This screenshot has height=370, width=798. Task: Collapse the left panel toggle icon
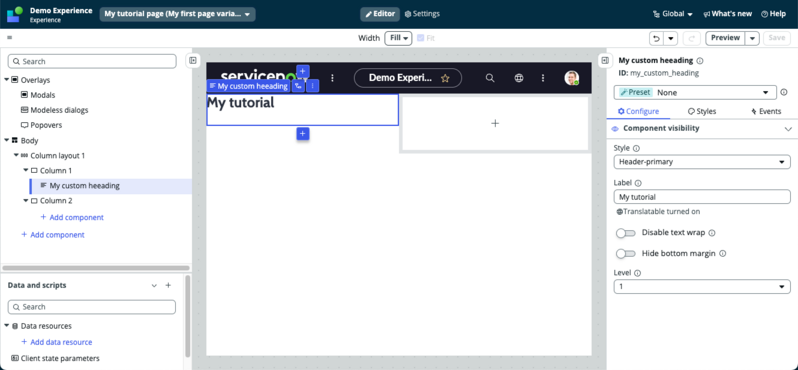pos(193,60)
